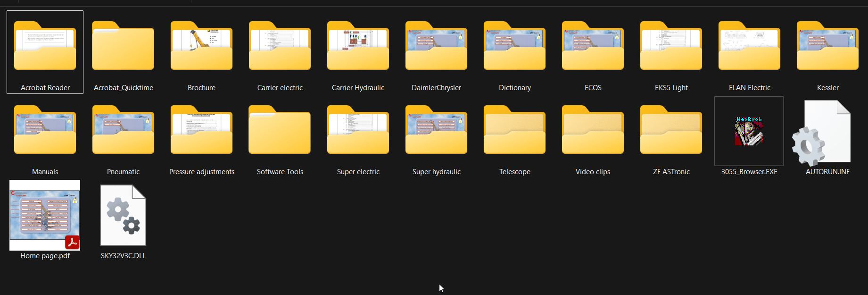The width and height of the screenshot is (868, 295).
Task: Click the 'Video clips' name label
Action: [x=593, y=172]
